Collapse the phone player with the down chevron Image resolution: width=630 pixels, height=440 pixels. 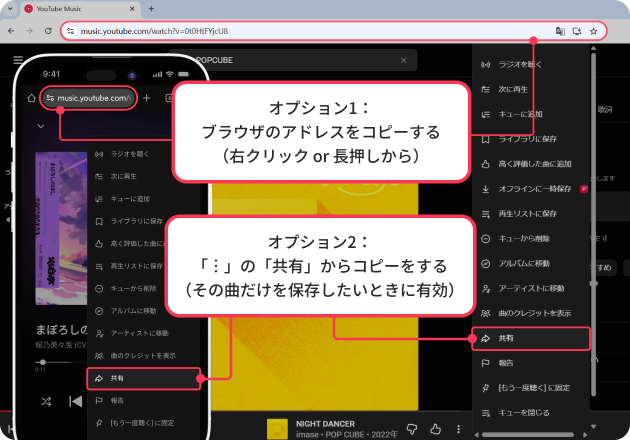(40, 127)
